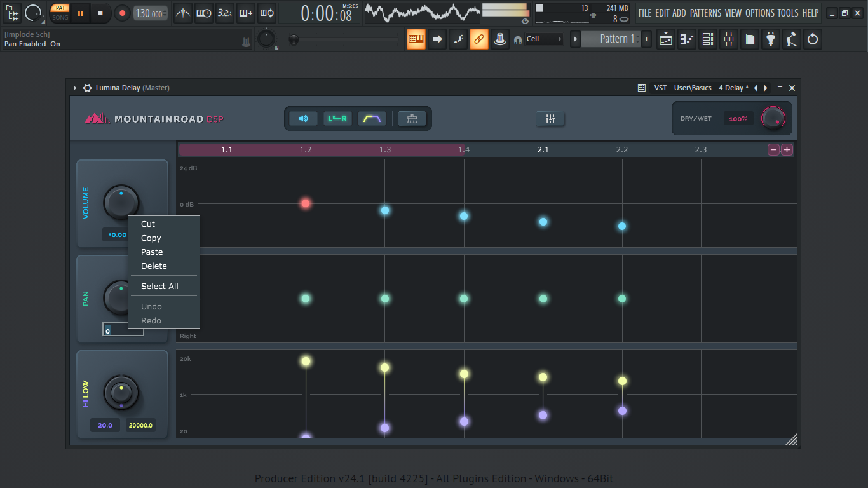The image size is (868, 488).
Task: Click the metronome icon in the toolbar
Action: [x=183, y=13]
